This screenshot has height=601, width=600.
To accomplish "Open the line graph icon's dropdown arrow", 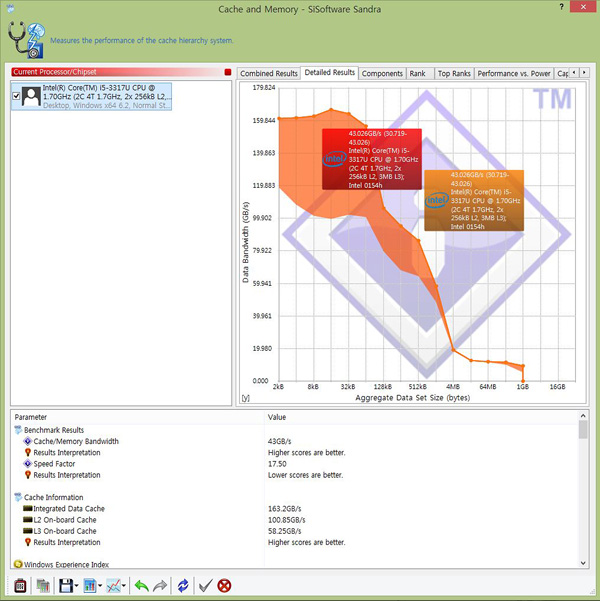I will point(123,586).
